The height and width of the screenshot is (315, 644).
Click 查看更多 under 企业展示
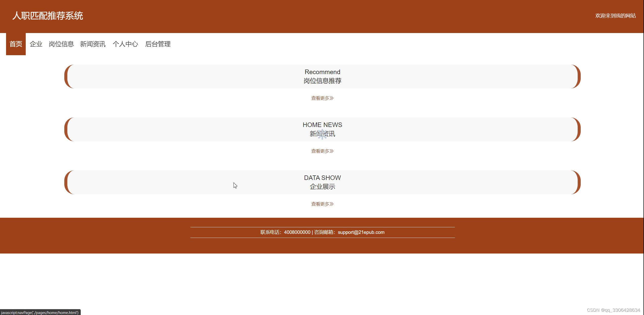(322, 204)
